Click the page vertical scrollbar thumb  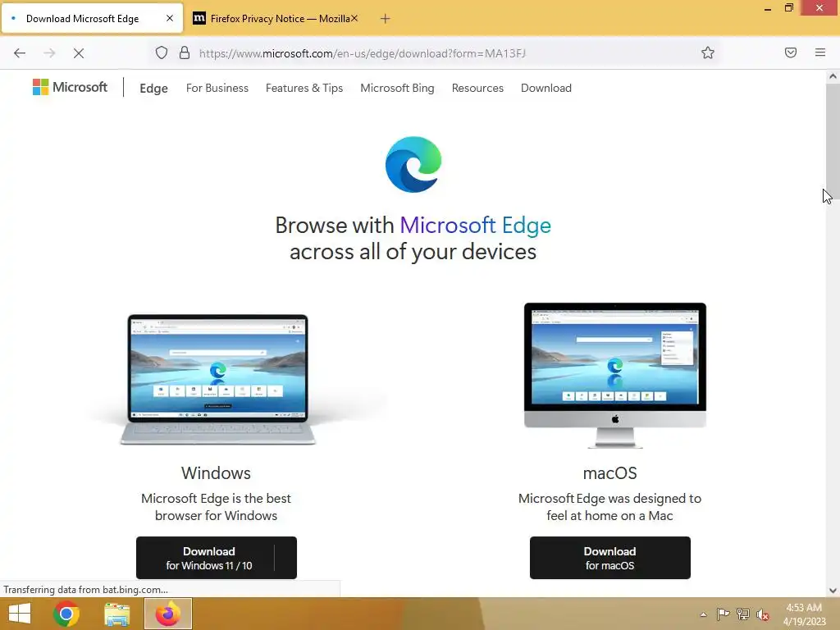click(x=833, y=140)
